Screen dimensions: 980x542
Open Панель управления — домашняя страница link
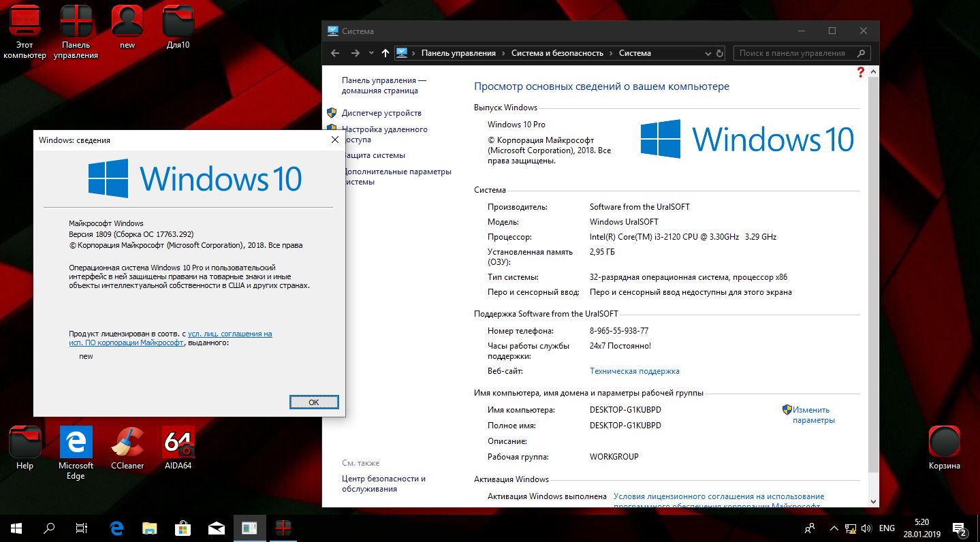[x=383, y=85]
